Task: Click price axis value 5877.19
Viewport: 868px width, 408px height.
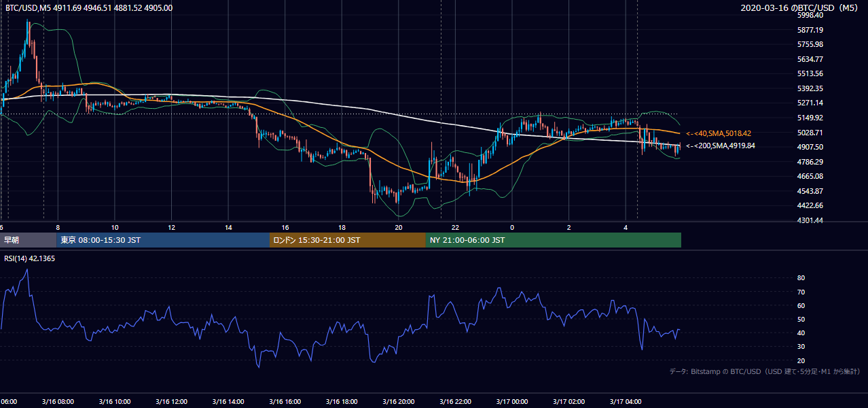Action: [810, 30]
